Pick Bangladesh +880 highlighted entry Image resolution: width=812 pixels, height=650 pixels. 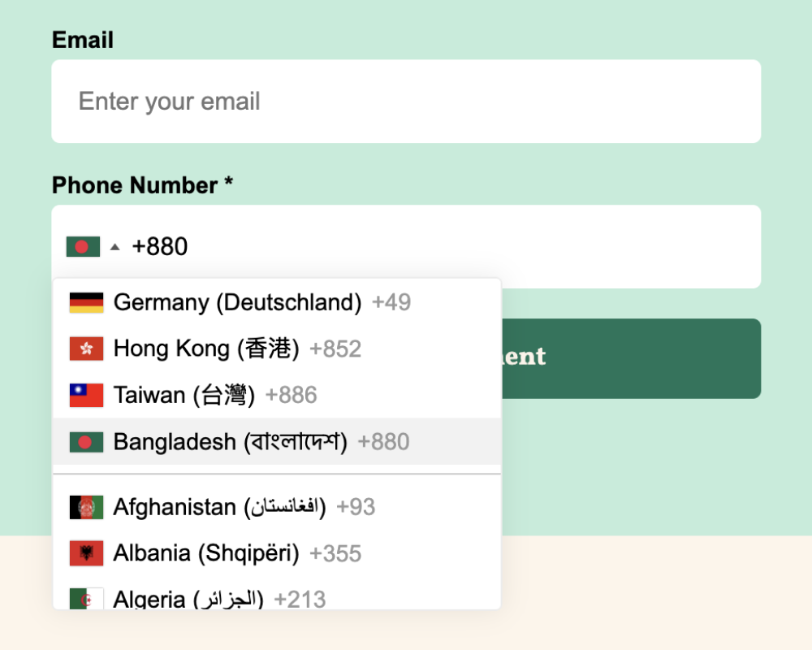tap(261, 442)
